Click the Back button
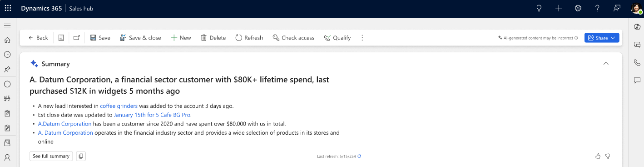This screenshot has height=167, width=644. pyautogui.click(x=38, y=38)
